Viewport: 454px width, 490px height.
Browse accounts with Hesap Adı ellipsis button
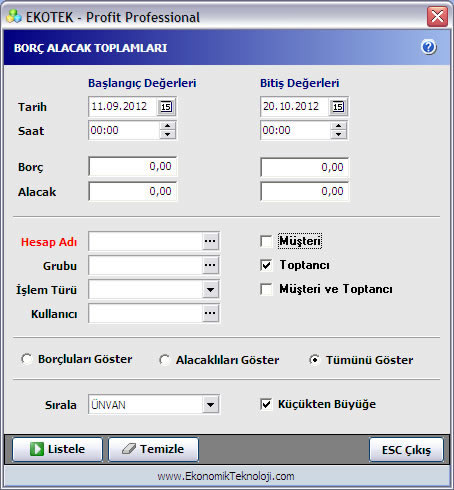(x=210, y=241)
